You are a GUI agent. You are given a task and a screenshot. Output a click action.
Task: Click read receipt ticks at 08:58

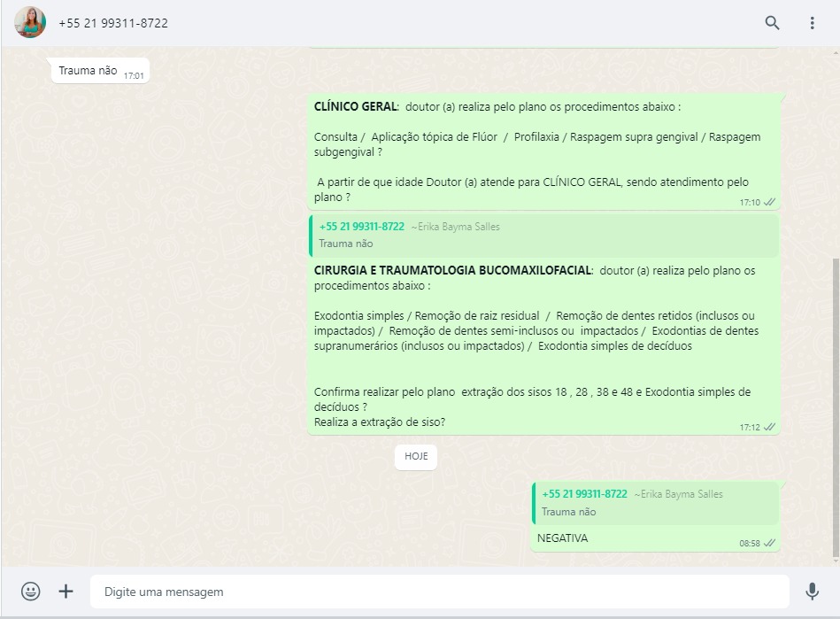(x=769, y=543)
